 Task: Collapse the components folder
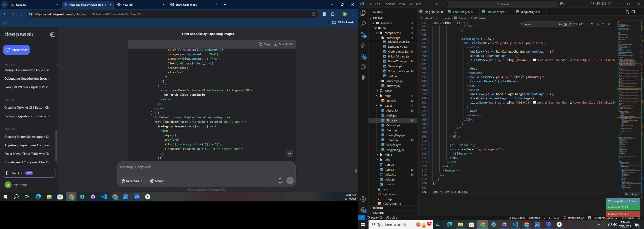click(x=377, y=33)
